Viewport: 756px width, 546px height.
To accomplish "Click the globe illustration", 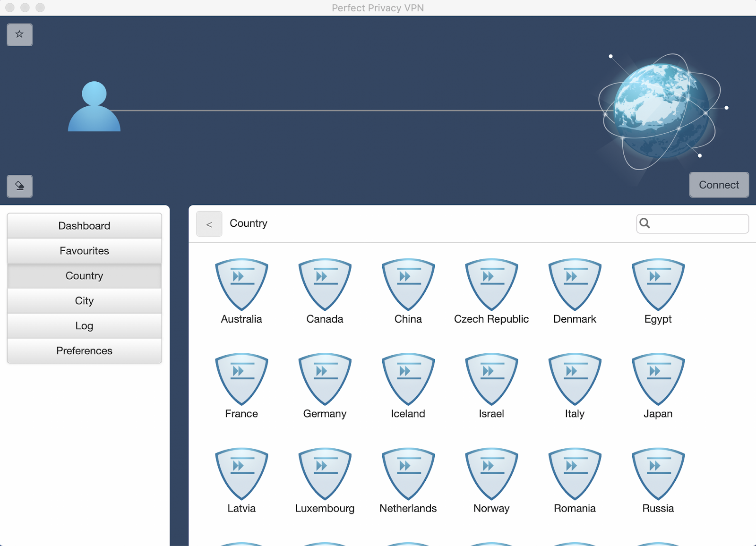I will pos(661,111).
